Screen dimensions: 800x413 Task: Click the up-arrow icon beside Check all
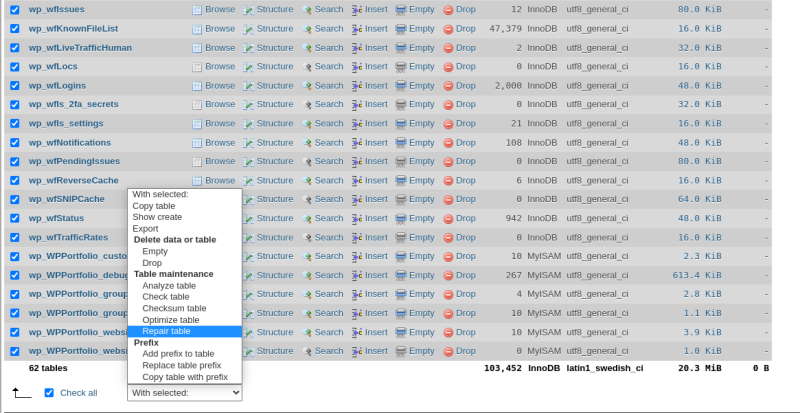pyautogui.click(x=21, y=393)
